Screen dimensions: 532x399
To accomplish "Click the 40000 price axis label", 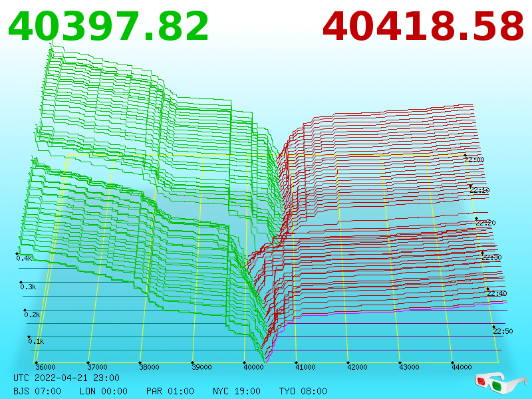I will 253,367.
